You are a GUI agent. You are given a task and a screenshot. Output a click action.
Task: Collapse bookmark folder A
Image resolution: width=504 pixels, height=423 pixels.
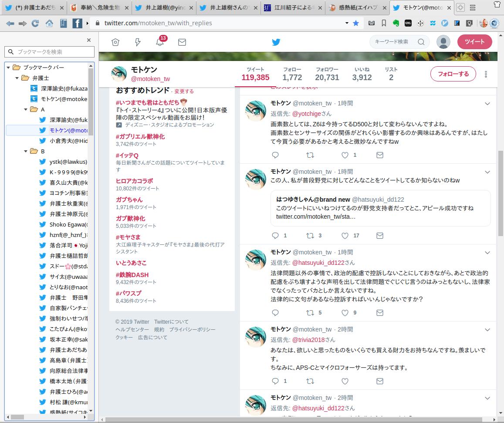[x=26, y=110]
